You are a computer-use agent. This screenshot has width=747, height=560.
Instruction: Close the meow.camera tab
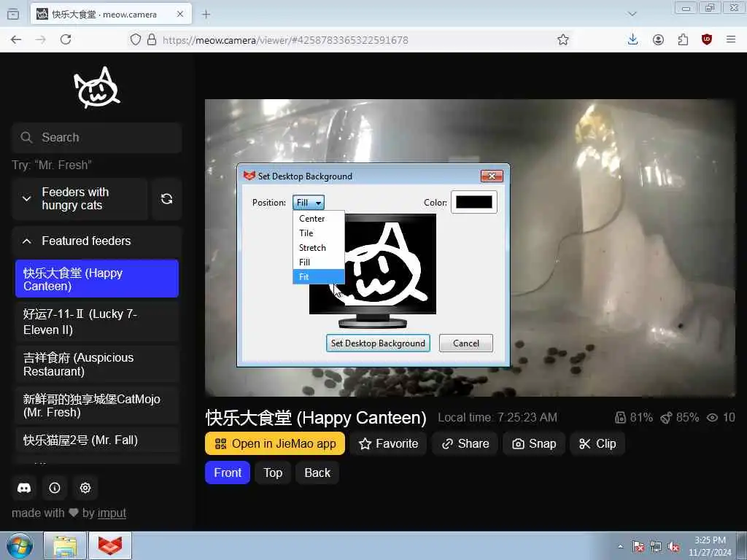pos(180,15)
